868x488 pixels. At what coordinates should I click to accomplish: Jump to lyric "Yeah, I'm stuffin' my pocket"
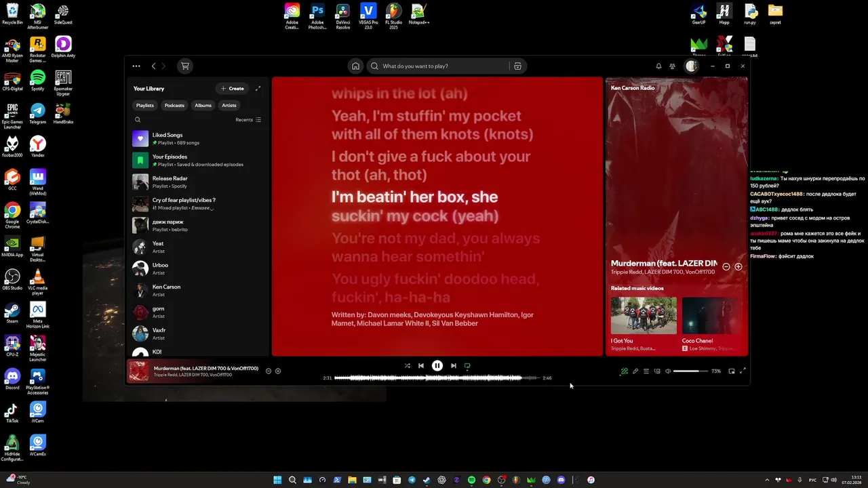click(x=432, y=125)
